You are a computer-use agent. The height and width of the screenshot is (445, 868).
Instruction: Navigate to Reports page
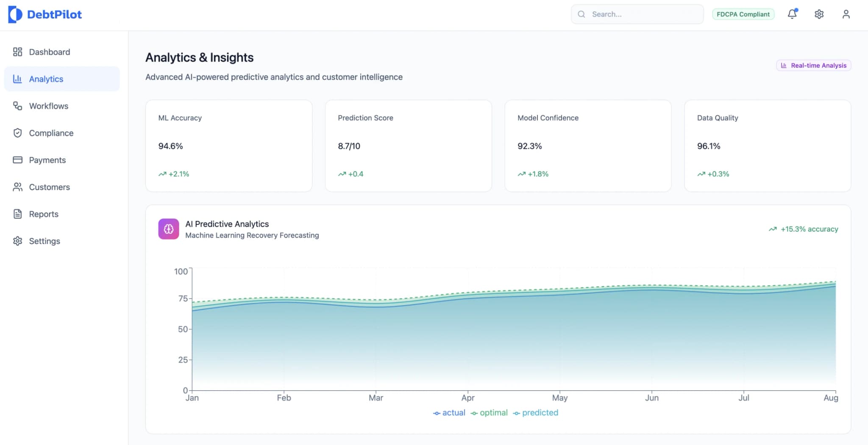click(x=43, y=214)
